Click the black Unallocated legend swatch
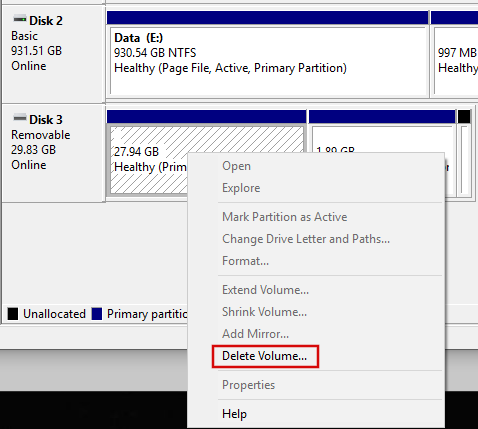The width and height of the screenshot is (478, 429). (13, 314)
